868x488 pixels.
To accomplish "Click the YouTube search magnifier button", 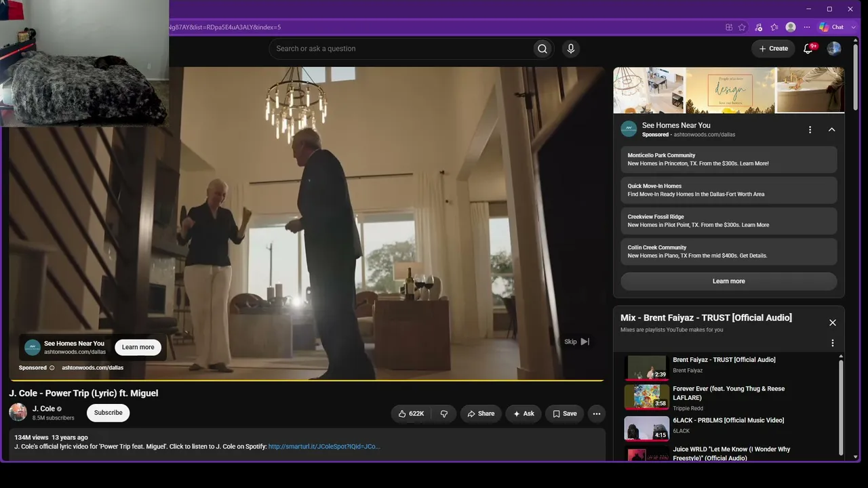I will [542, 49].
